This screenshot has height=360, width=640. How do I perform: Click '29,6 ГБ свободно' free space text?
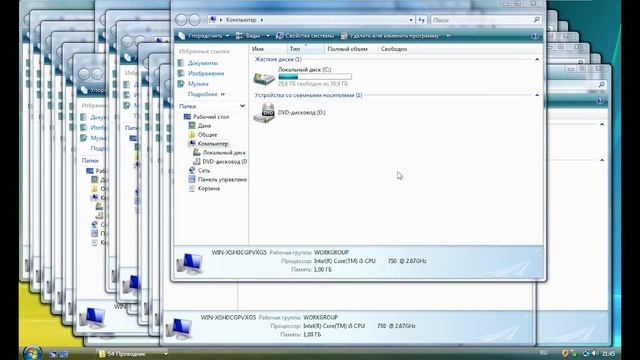coord(313,84)
